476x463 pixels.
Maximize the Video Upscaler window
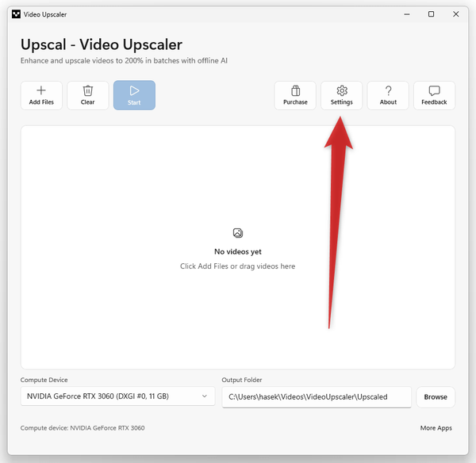tap(431, 14)
